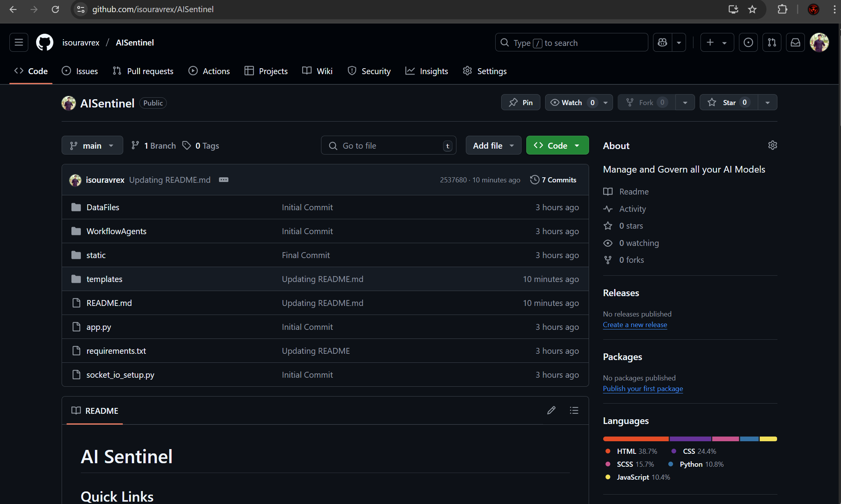Click the Copilot icon in header
The height and width of the screenshot is (504, 841).
click(x=662, y=42)
